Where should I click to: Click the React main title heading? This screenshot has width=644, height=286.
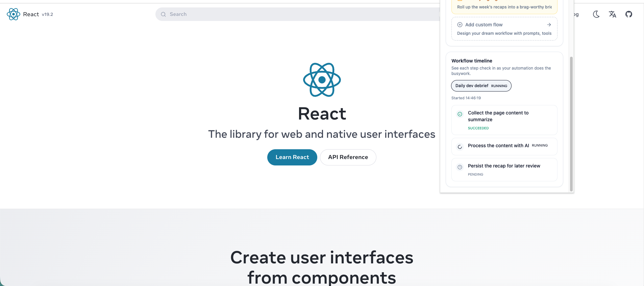(x=322, y=114)
